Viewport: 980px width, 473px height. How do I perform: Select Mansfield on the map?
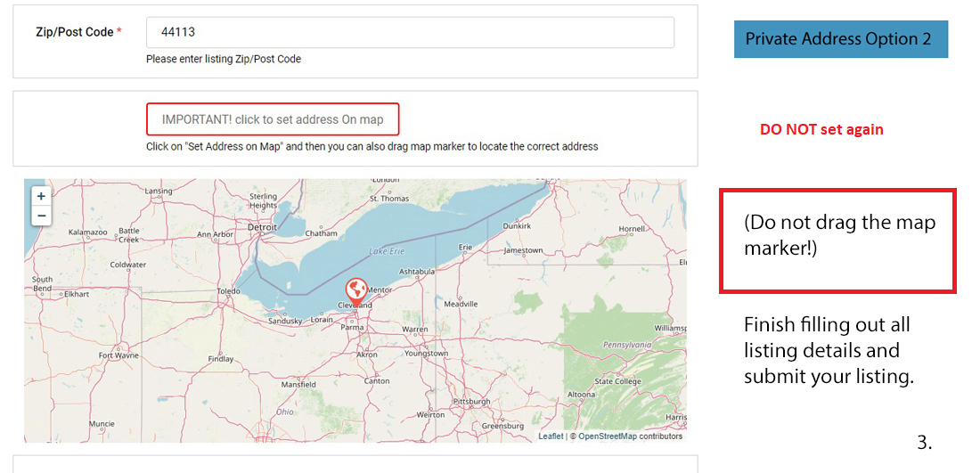pos(298,385)
